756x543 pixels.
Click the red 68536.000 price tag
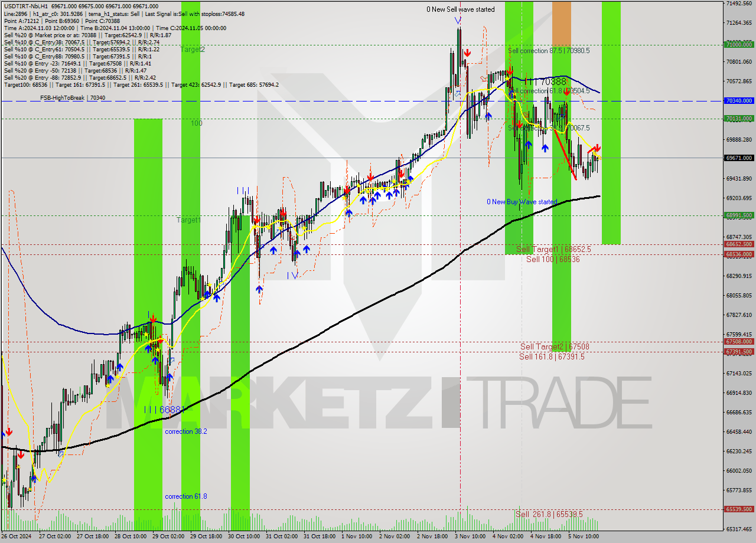click(x=739, y=254)
